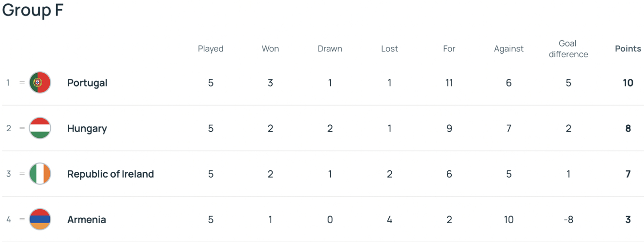Click the Won column header
The width and height of the screenshot is (644, 242).
coord(270,48)
